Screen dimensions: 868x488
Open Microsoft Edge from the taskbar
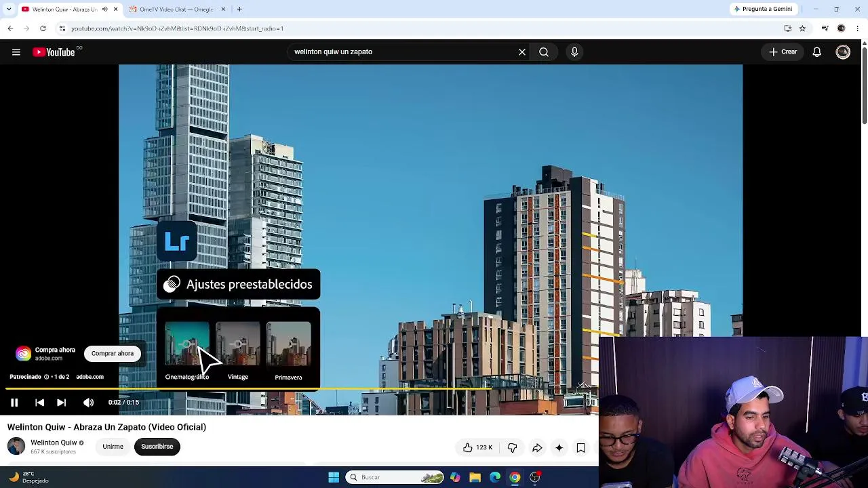point(495,477)
